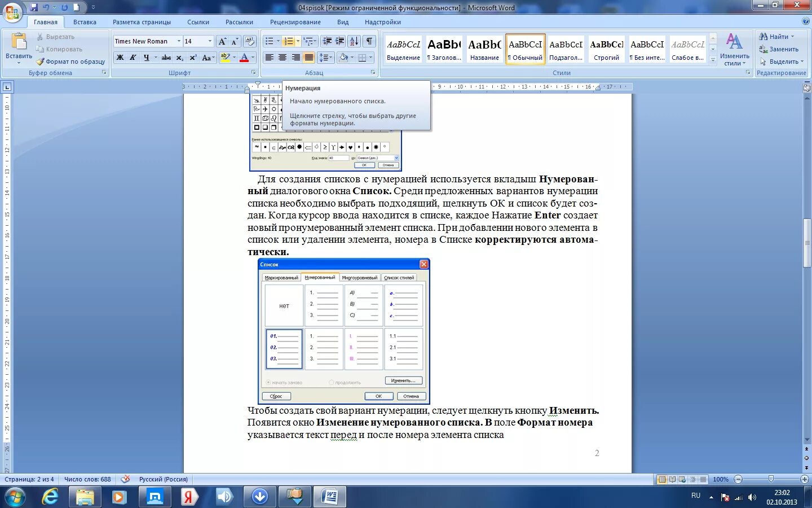Screen dimensions: 812x508
Task: Open the font size dropdown (14)
Action: tap(210, 41)
